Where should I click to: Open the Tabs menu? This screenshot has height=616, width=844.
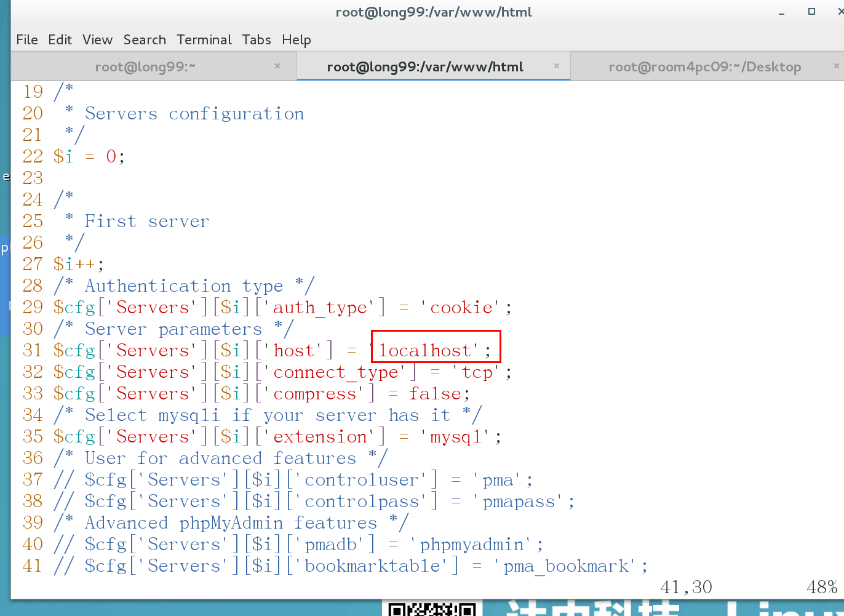click(257, 39)
